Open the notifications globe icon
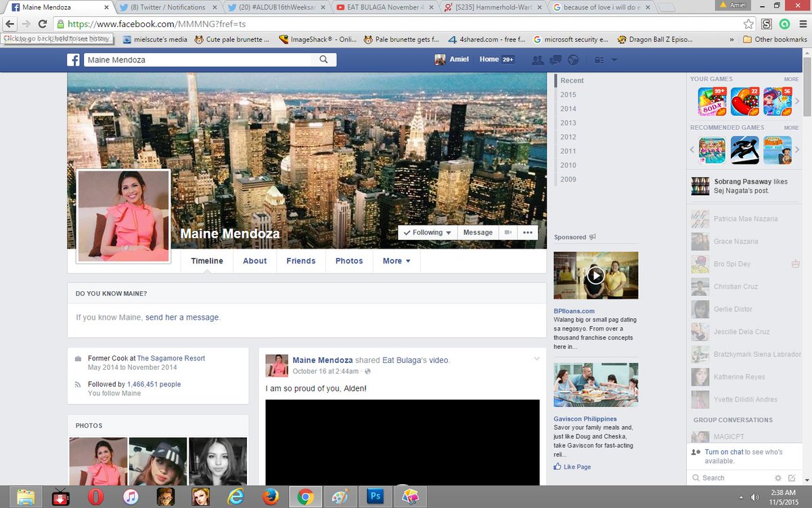Screen dimensions: 812x508 click(573, 60)
